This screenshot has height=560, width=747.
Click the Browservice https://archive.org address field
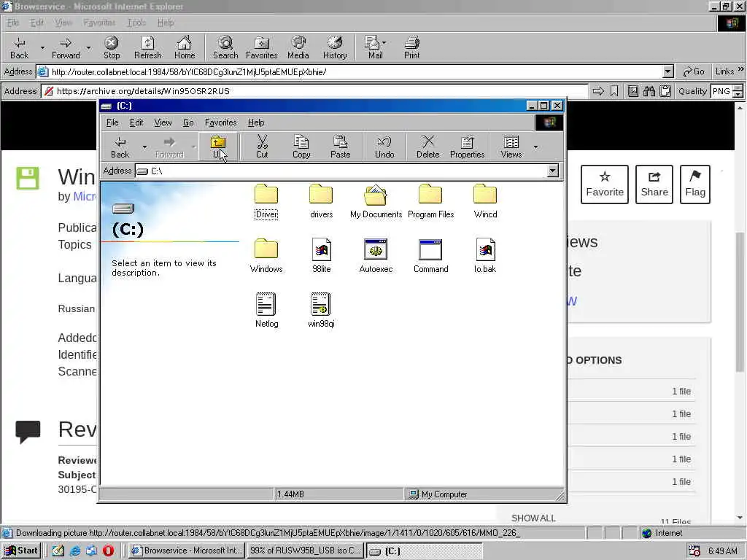(314, 91)
